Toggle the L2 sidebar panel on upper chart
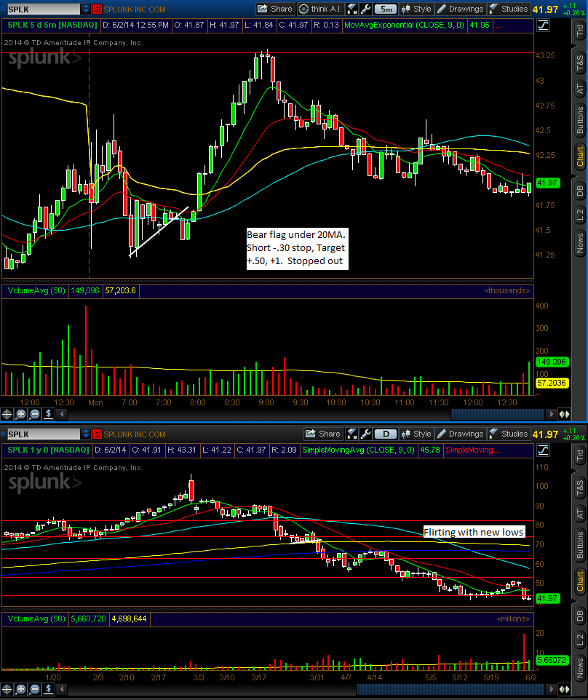This screenshot has height=700, width=588. point(579,215)
